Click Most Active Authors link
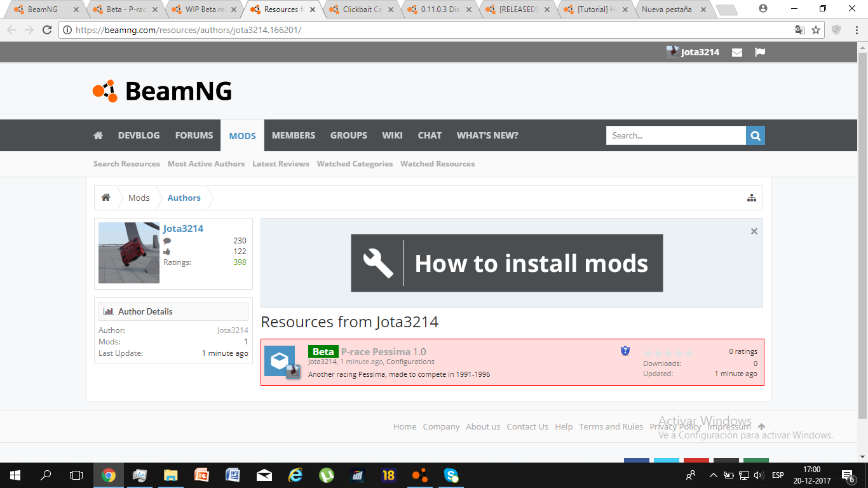Viewport: 868px width, 488px height. click(x=206, y=164)
